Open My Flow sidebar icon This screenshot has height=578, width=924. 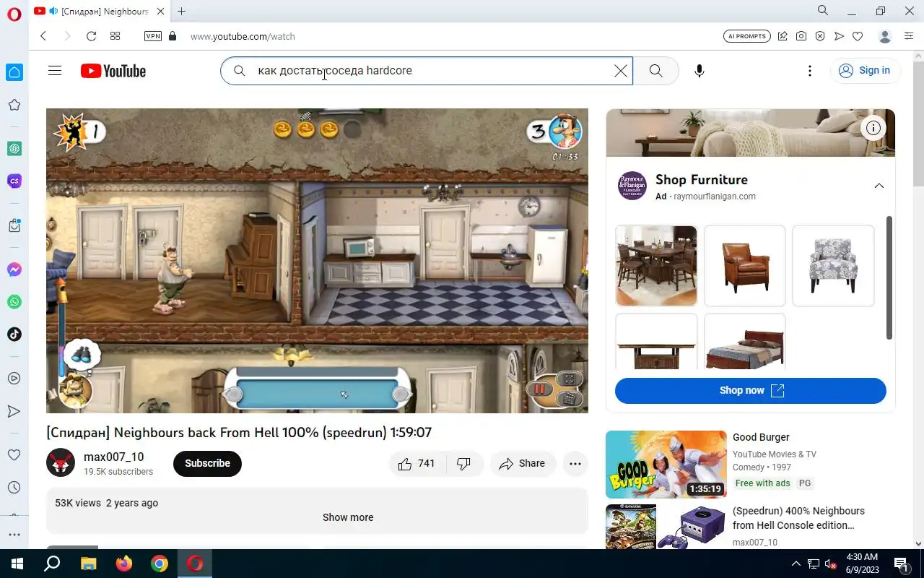pyautogui.click(x=14, y=411)
